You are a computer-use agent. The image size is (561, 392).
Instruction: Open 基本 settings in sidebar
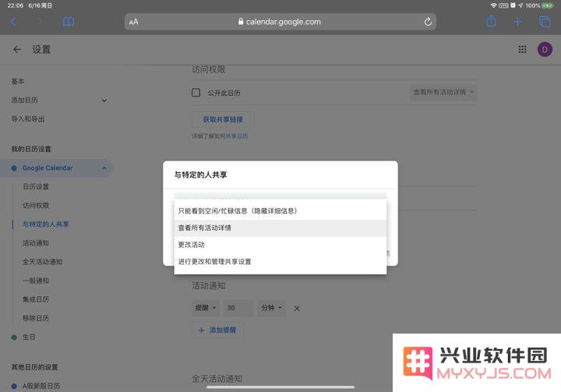18,81
